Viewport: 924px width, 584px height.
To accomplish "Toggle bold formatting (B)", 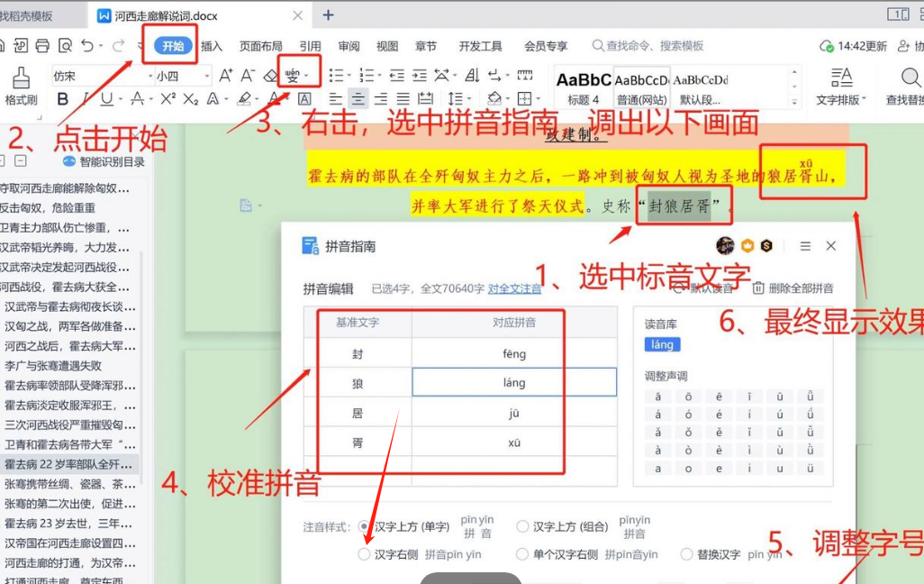I will (x=62, y=99).
